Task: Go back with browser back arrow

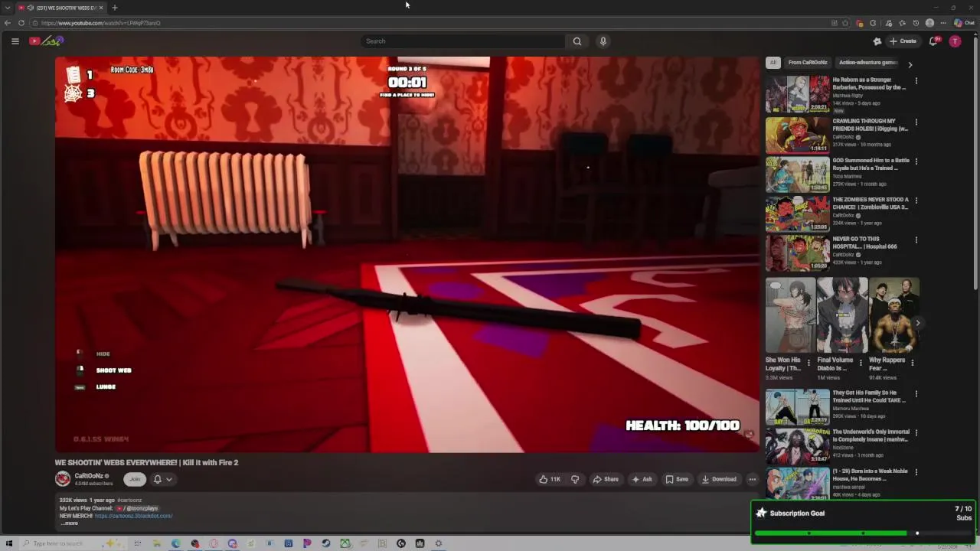Action: tap(8, 23)
